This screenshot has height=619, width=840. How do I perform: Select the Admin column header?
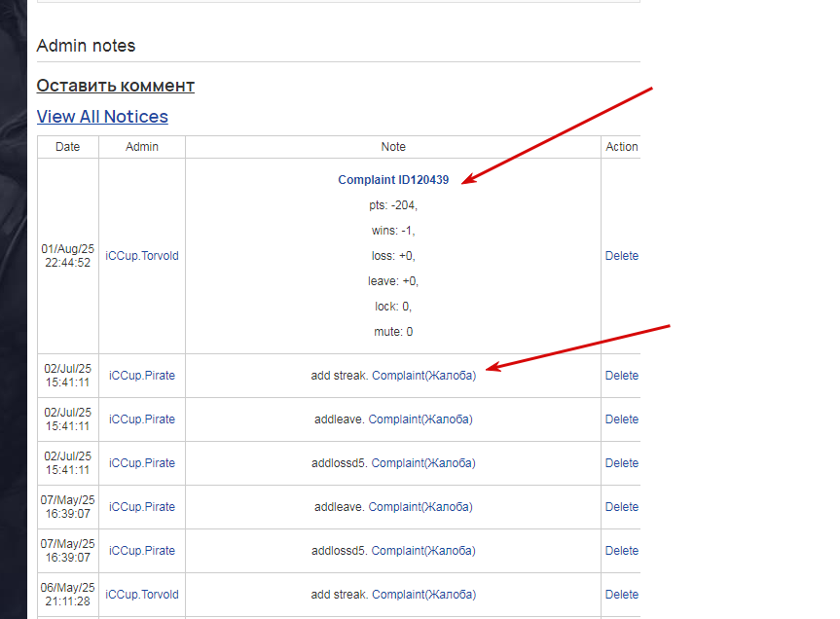point(142,147)
